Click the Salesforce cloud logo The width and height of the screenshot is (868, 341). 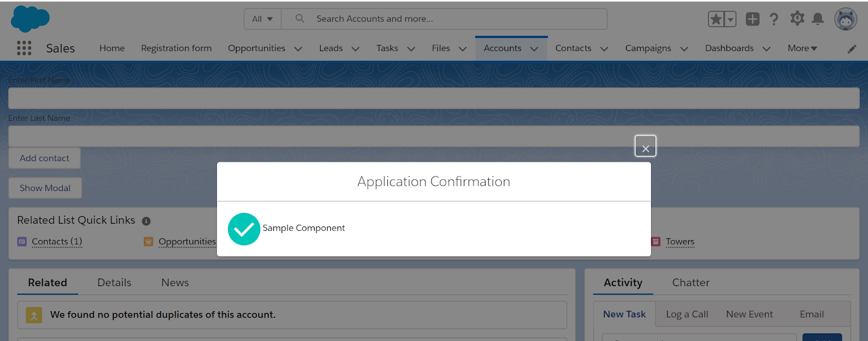(30, 19)
